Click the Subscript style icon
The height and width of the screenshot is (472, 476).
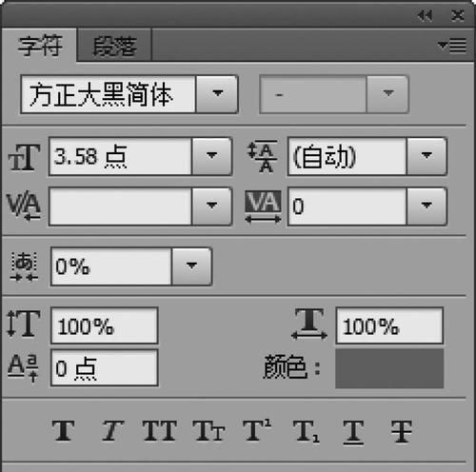coord(306,431)
